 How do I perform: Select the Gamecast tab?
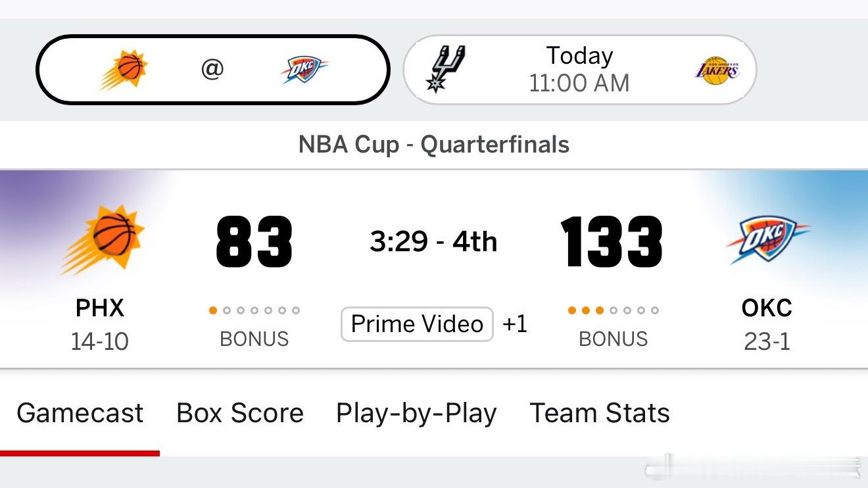[80, 413]
